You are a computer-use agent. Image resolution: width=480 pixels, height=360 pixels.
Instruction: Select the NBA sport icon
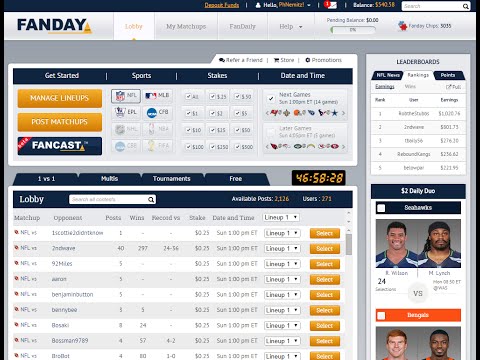tap(157, 129)
